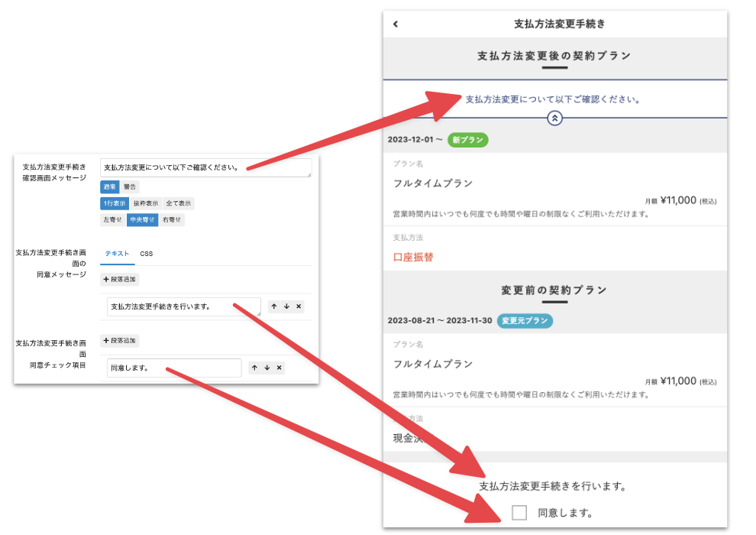Move the 支払方法変更手続きを行います paragraph up
Image resolution: width=756 pixels, height=535 pixels.
275,306
